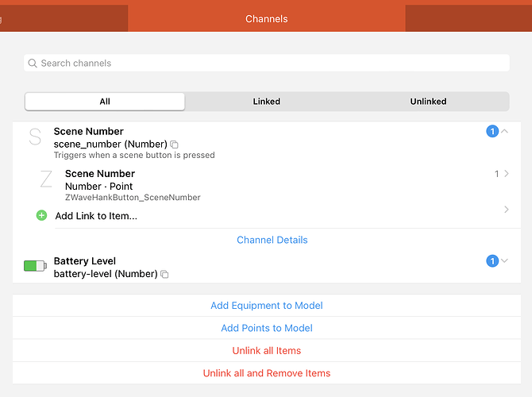Screen dimensions: 532x397
Task: Click the green battery icon
Action: [x=35, y=267]
